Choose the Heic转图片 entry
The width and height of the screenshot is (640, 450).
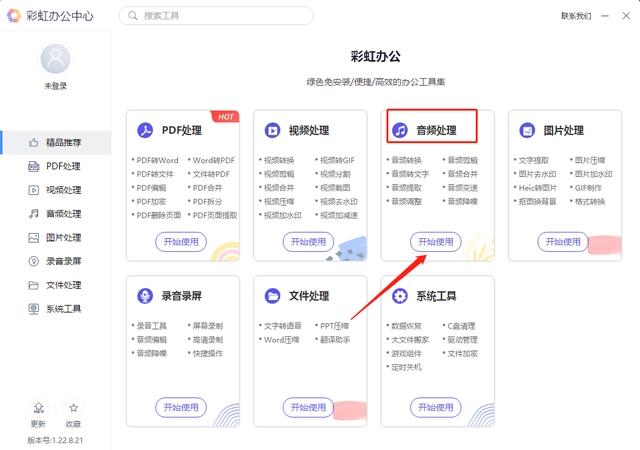tap(538, 188)
